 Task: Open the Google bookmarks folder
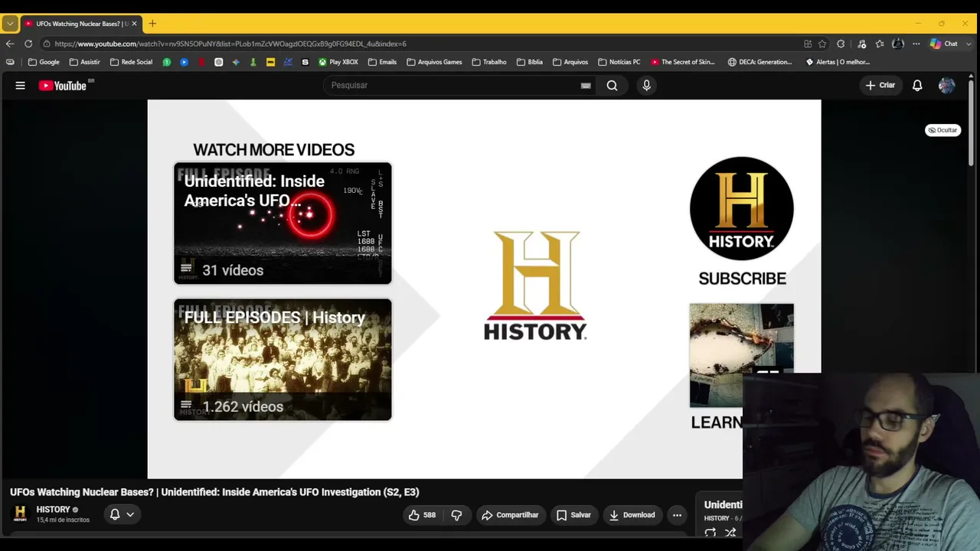coord(44,62)
